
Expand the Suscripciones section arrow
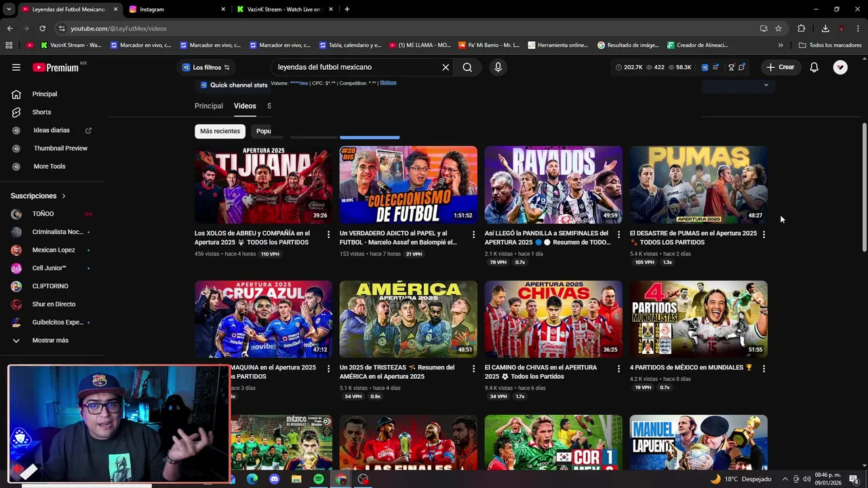pyautogui.click(x=64, y=196)
